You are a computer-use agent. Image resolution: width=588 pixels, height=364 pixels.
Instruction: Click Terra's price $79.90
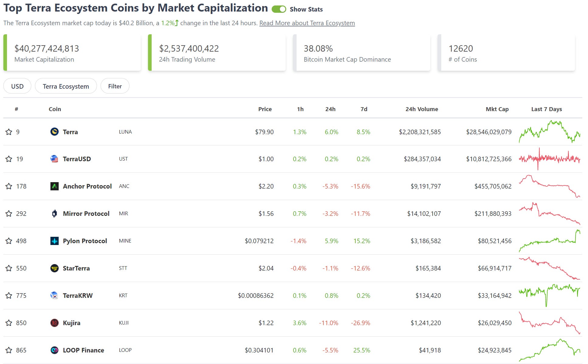click(264, 132)
